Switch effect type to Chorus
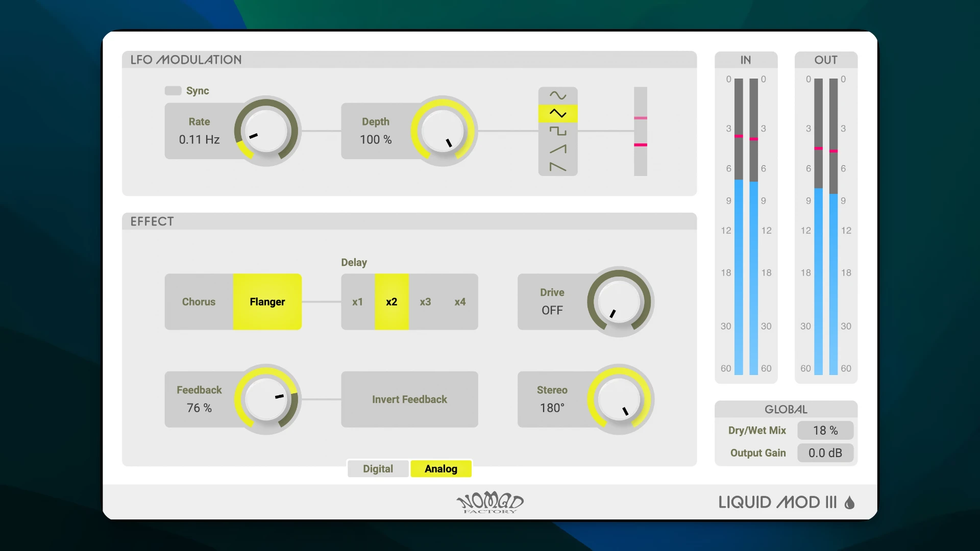 pos(199,302)
